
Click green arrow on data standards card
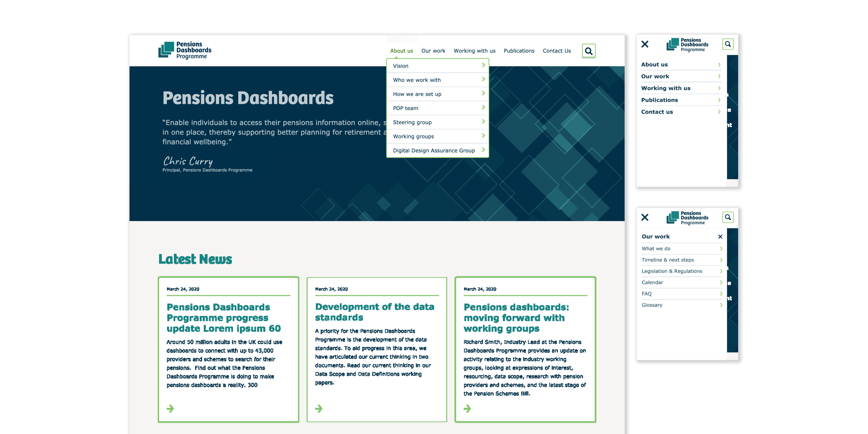319,408
